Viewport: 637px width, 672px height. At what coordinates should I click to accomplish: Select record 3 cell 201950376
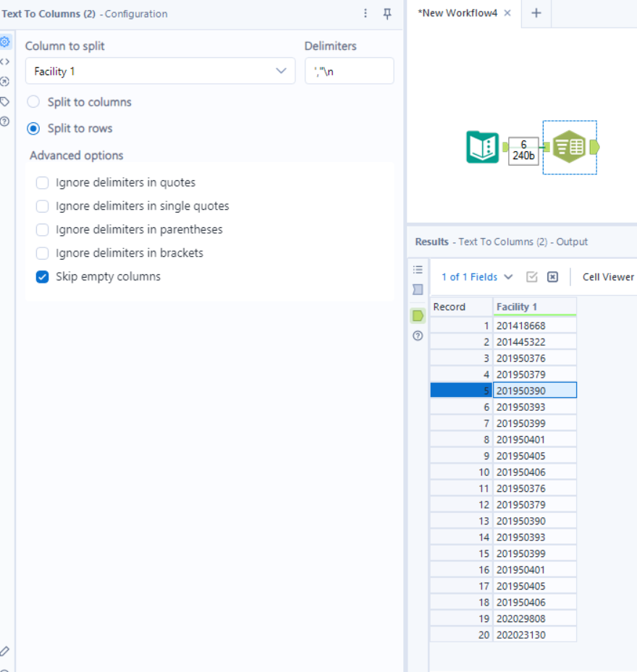[534, 358]
